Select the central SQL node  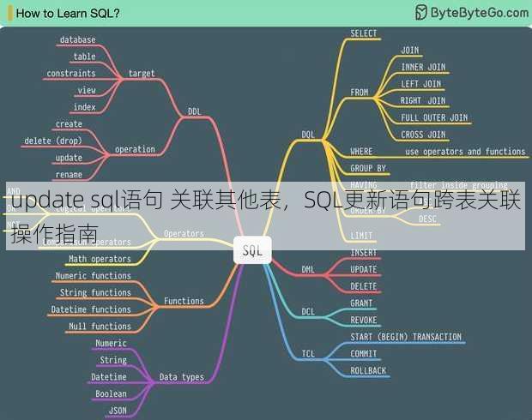pos(252,250)
